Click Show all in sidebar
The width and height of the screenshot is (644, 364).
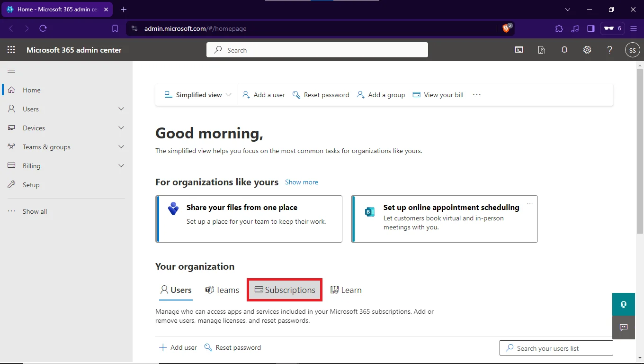click(x=66, y=211)
